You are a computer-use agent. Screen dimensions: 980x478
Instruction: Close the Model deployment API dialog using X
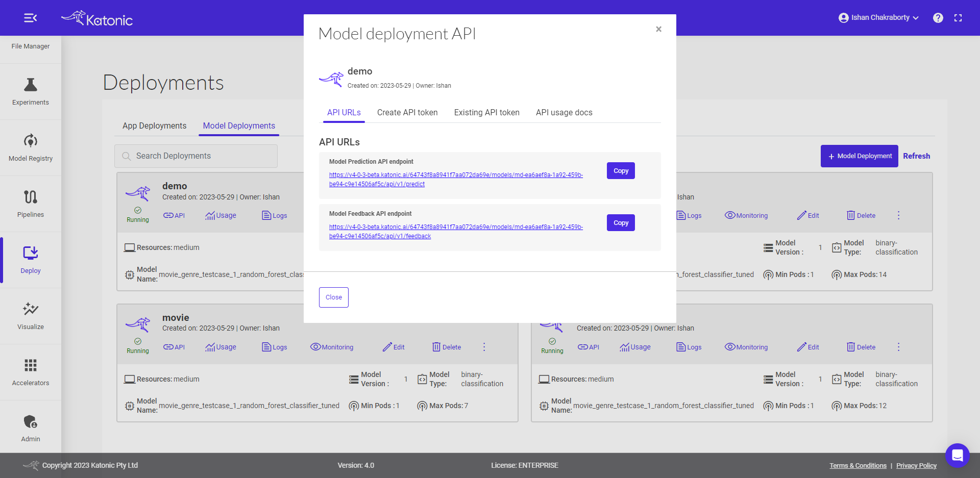tap(658, 29)
